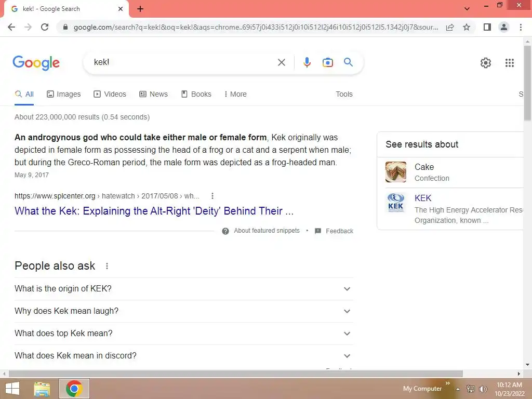Click the browser back arrow
Screen dimensions: 532x399
click(11, 27)
